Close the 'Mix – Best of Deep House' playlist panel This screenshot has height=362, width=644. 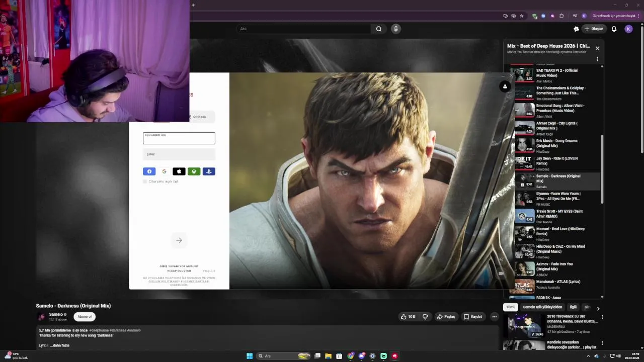pos(597,48)
